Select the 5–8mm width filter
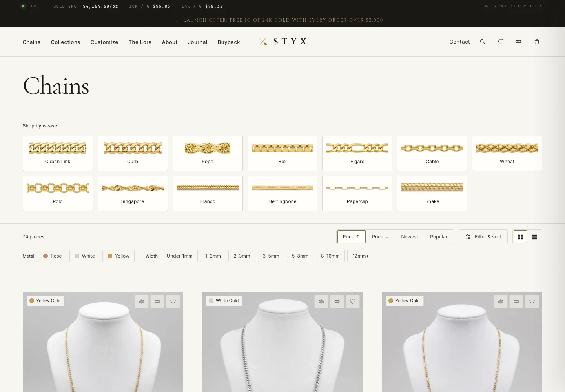The height and width of the screenshot is (392, 565). tap(300, 256)
